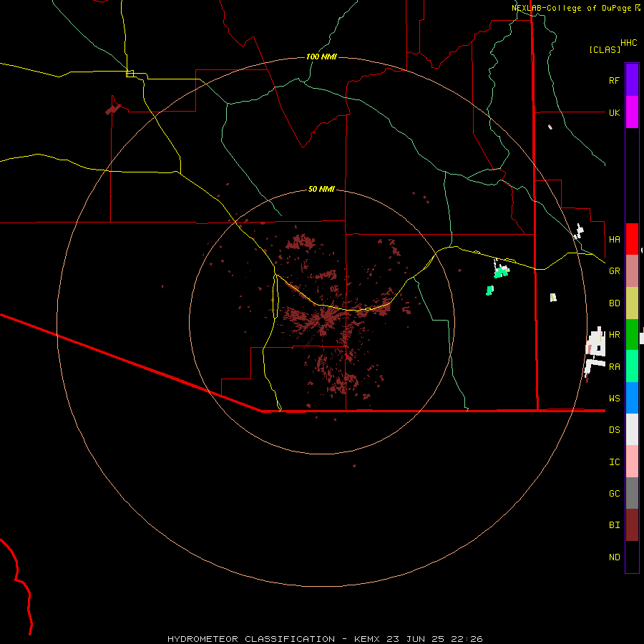Click the NEXLAB-College of DuPage credit text

[x=572, y=8]
